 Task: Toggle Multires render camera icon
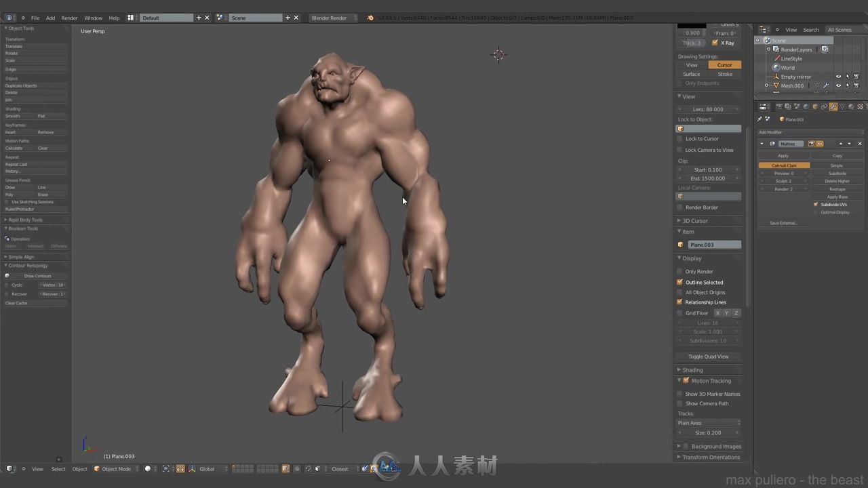coord(811,144)
